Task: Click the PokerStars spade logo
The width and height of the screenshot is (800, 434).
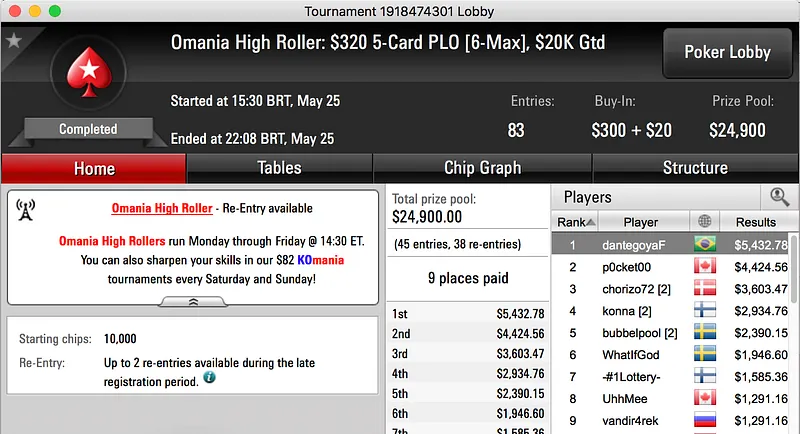Action: pos(87,80)
